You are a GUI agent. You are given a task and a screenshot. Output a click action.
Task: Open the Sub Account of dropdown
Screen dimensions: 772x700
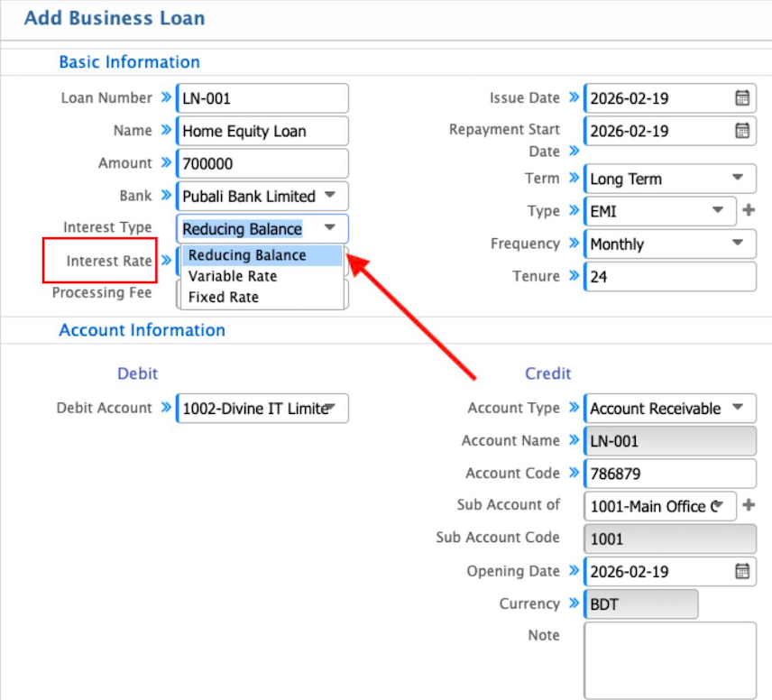click(x=718, y=506)
